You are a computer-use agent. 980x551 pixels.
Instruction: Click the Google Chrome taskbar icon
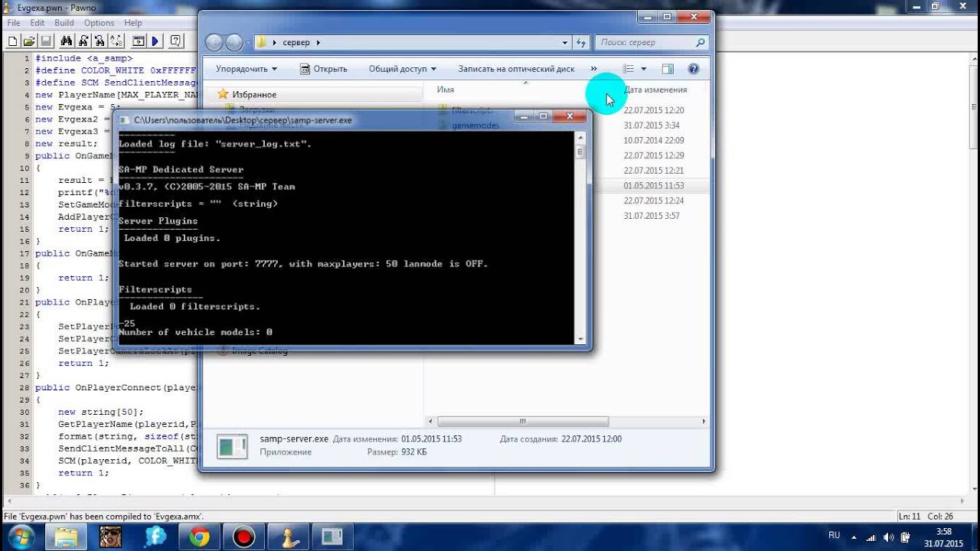200,536
